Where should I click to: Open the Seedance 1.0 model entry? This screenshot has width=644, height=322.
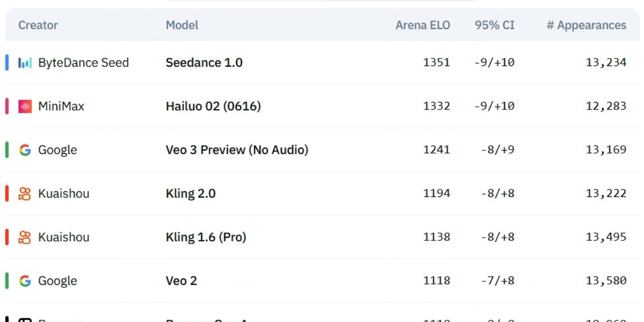click(204, 63)
